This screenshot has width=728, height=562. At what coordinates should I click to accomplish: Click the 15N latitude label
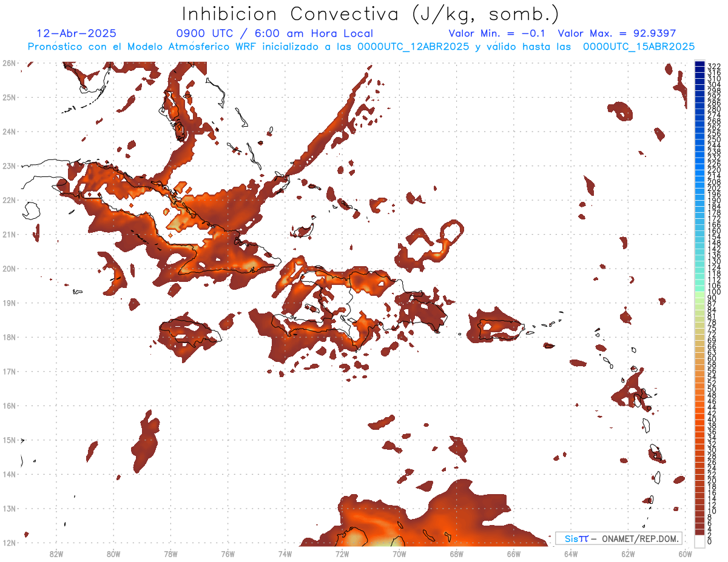(9, 440)
